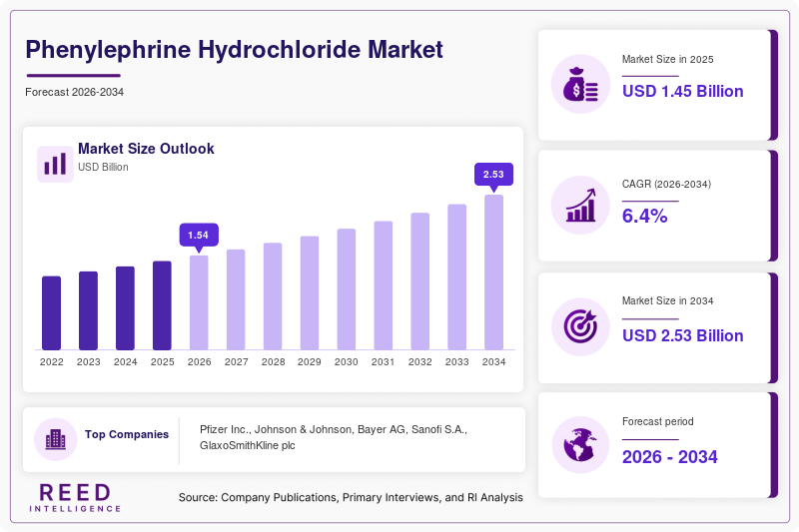Screen dimensions: 799x532
Task: Click the bar chart icon beside Market Size Outlook
Action: coord(55,164)
